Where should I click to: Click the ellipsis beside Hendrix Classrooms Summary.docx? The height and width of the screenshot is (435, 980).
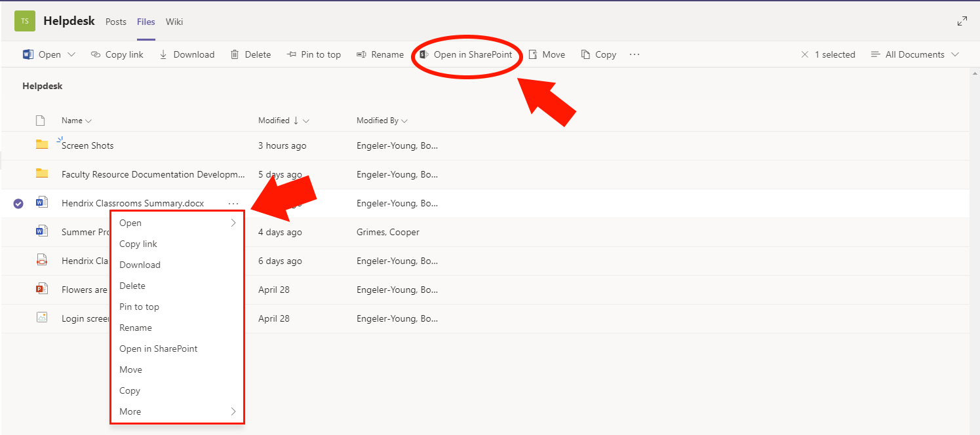click(x=233, y=203)
